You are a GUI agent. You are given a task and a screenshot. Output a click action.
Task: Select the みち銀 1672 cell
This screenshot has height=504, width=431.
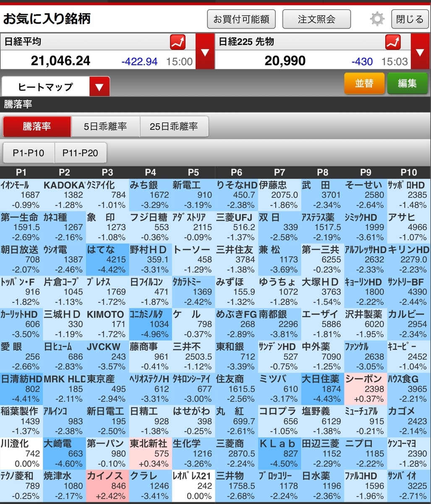click(x=150, y=195)
